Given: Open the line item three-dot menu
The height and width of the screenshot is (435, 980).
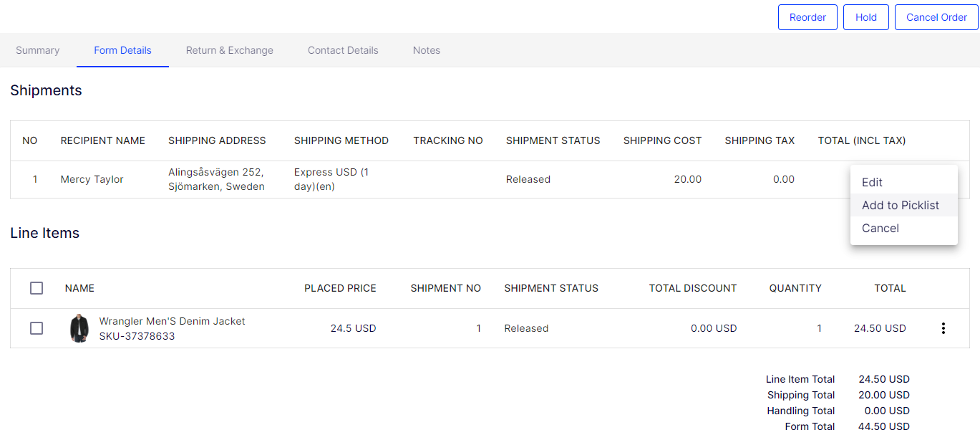Looking at the screenshot, I should [x=943, y=328].
